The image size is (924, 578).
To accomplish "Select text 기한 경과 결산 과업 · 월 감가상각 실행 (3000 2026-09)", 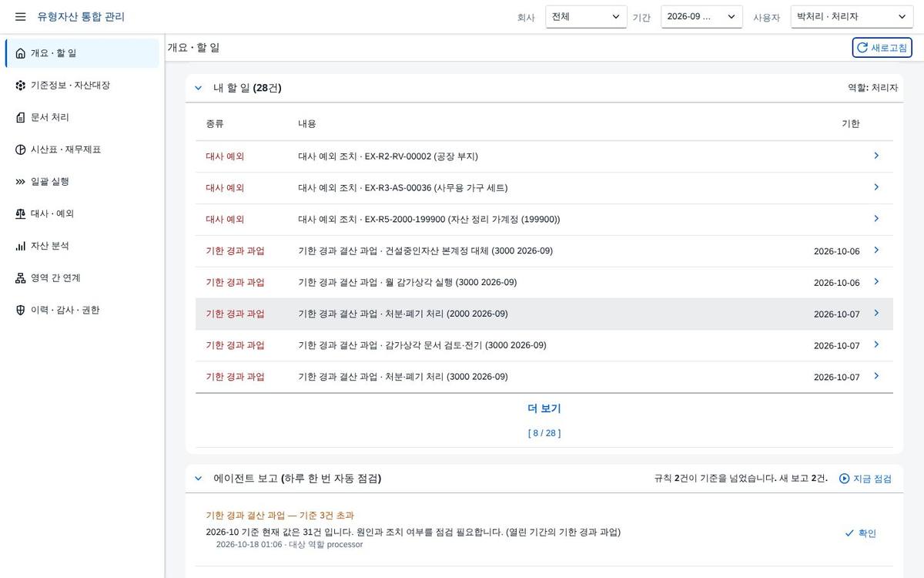I will click(407, 283).
